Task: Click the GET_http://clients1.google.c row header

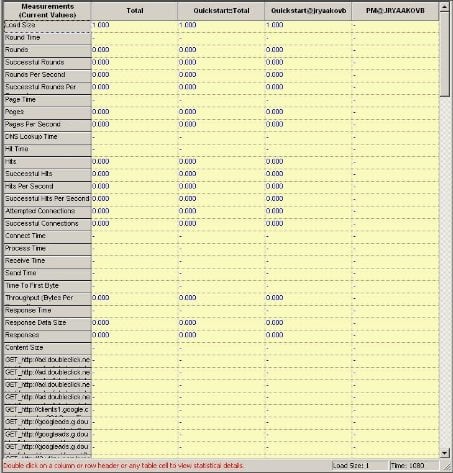Action: tap(47, 411)
